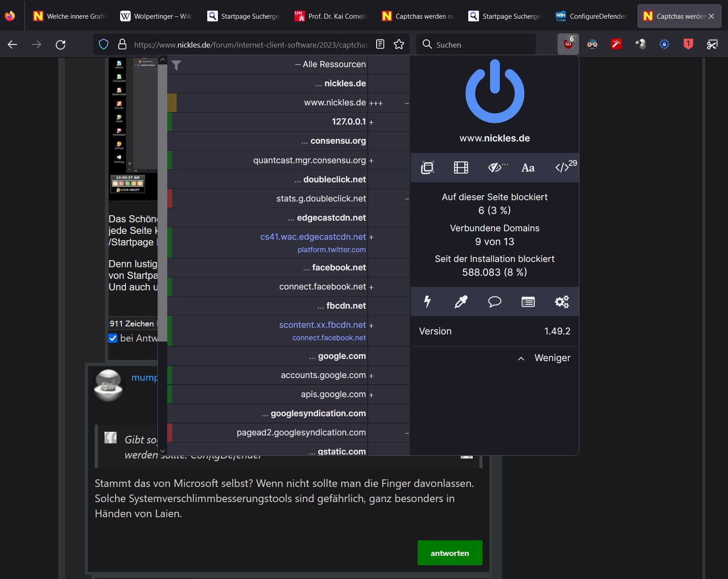
Task: Toggle reader view icon in address bar
Action: coord(380,44)
